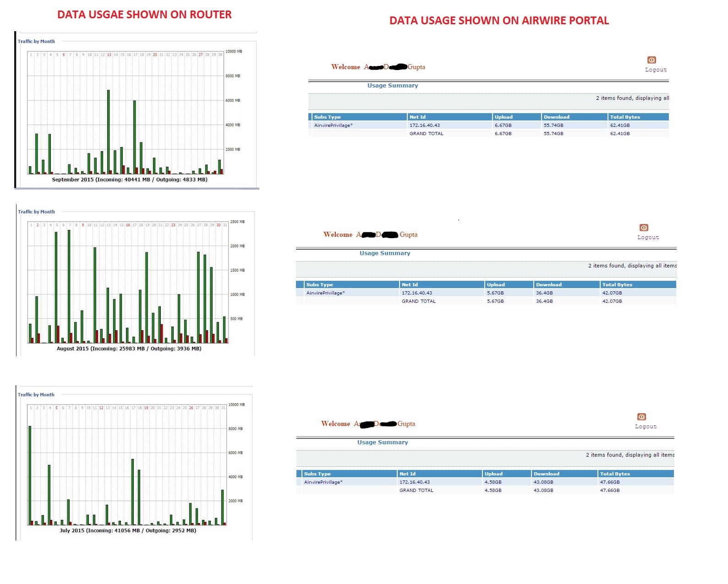728x584 pixels.
Task: Click the Net Id header in the 62.41GB table
Action: pyautogui.click(x=450, y=117)
